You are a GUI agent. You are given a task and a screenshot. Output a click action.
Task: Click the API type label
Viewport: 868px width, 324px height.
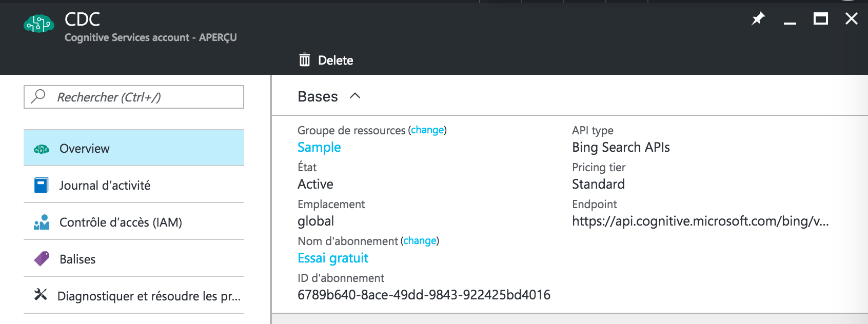[593, 131]
